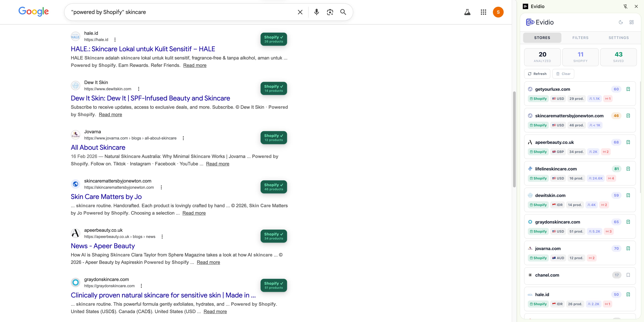Click Read more on the HALE snippet

(195, 65)
